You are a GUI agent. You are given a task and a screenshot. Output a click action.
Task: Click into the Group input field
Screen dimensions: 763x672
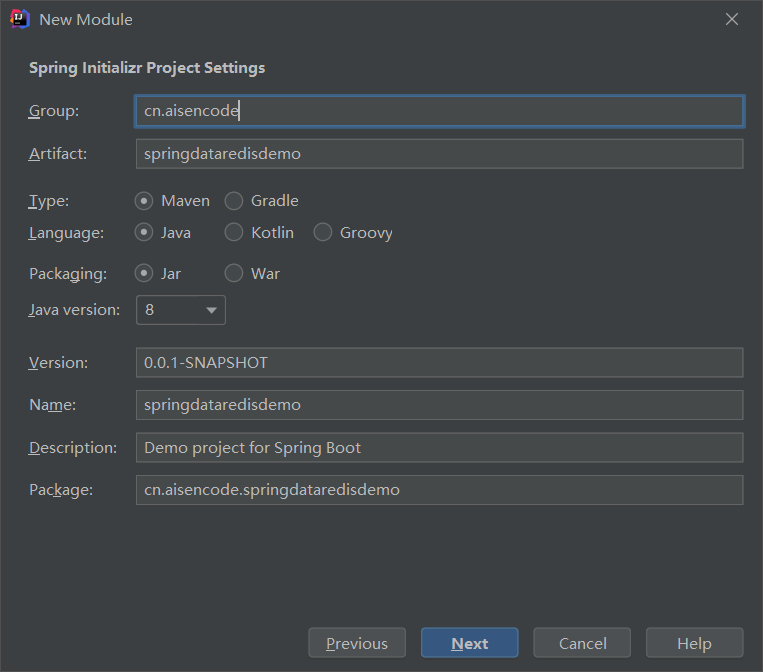click(439, 111)
